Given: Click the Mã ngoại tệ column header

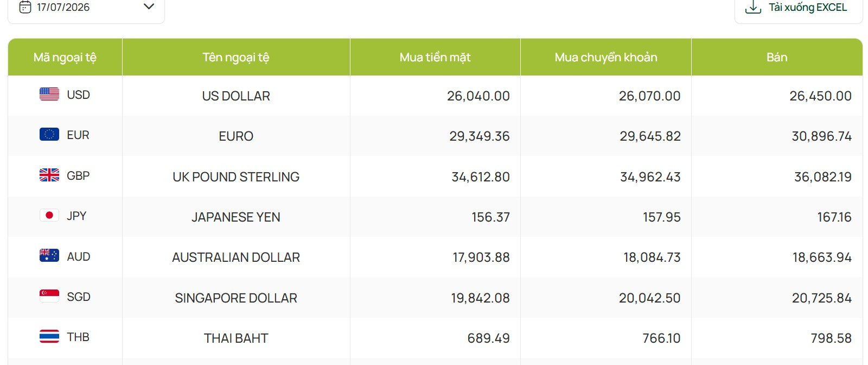Looking at the screenshot, I should pos(65,57).
